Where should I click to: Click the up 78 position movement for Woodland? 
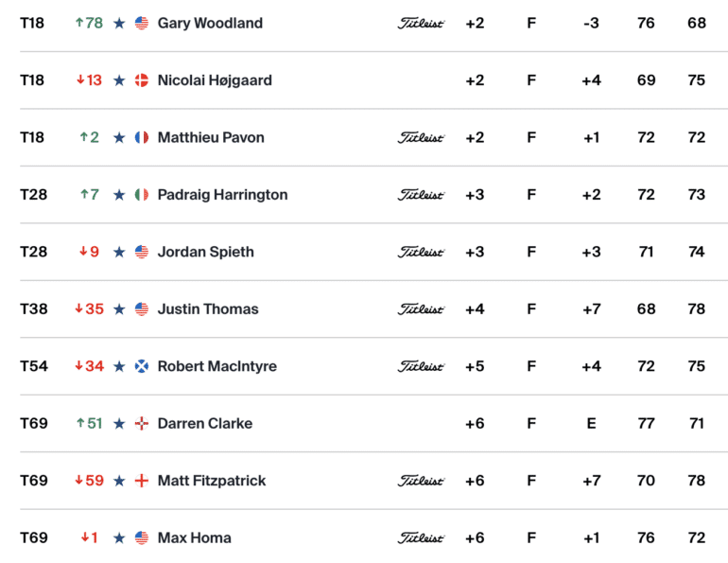click(89, 24)
